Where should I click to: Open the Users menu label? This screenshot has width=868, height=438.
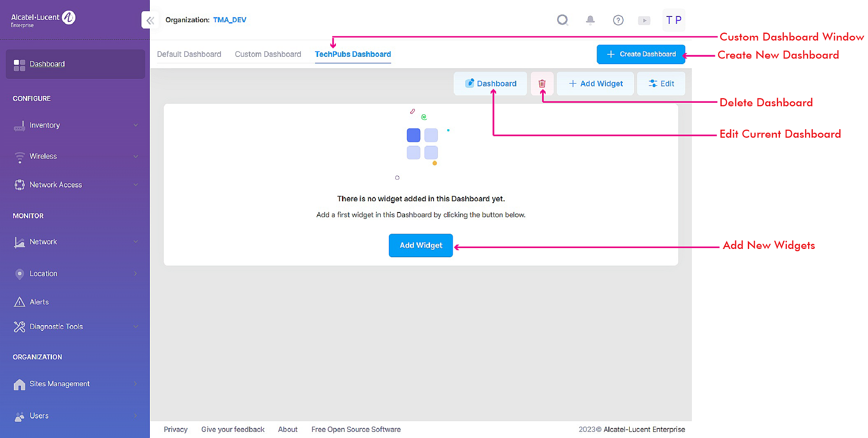39,415
